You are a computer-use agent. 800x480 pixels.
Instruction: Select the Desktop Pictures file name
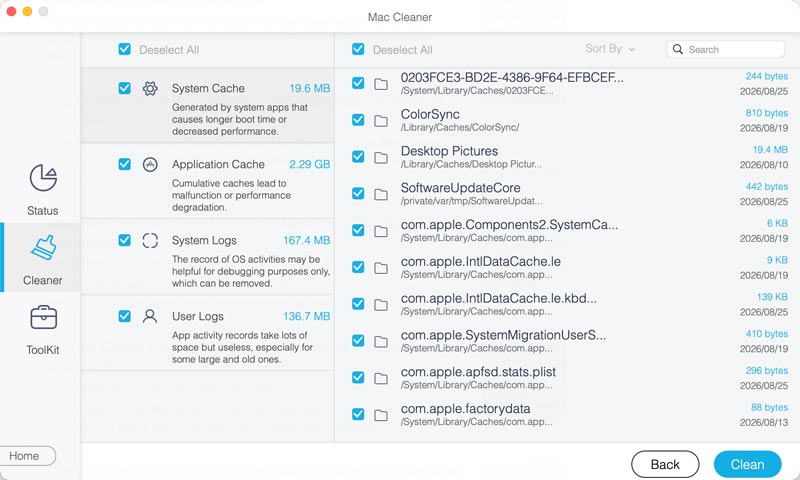pyautogui.click(x=449, y=151)
